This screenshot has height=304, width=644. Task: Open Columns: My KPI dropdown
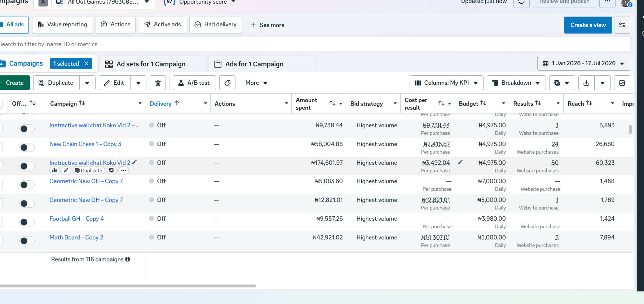click(x=446, y=83)
